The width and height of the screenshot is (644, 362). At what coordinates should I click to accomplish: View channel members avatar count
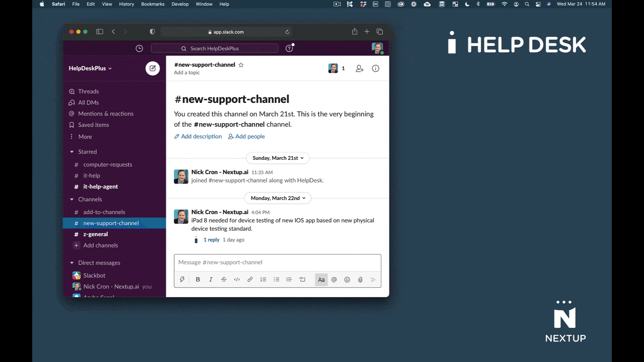[x=336, y=68]
